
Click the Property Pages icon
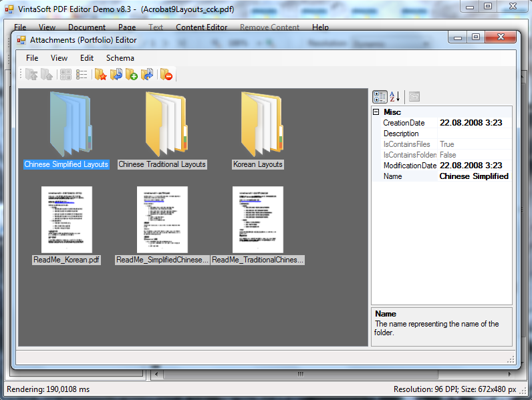tap(414, 97)
